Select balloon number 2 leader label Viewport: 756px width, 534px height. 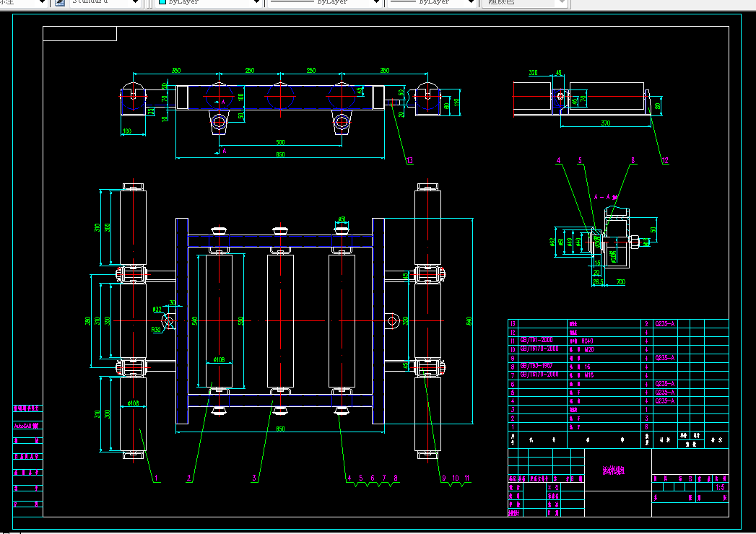[189, 478]
